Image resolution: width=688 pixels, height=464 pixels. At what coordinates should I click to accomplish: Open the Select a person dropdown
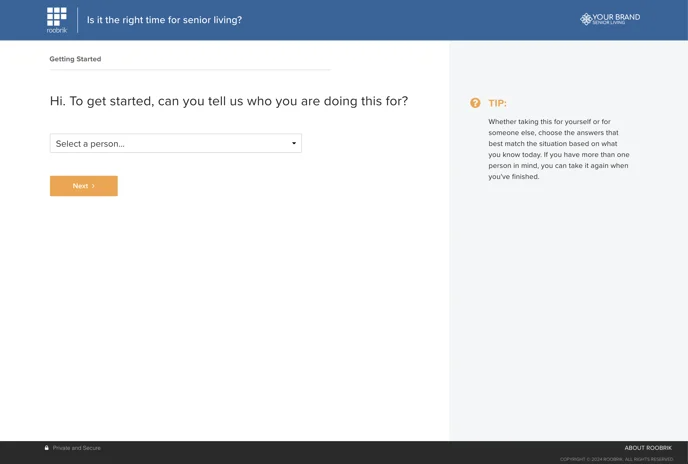click(x=176, y=144)
